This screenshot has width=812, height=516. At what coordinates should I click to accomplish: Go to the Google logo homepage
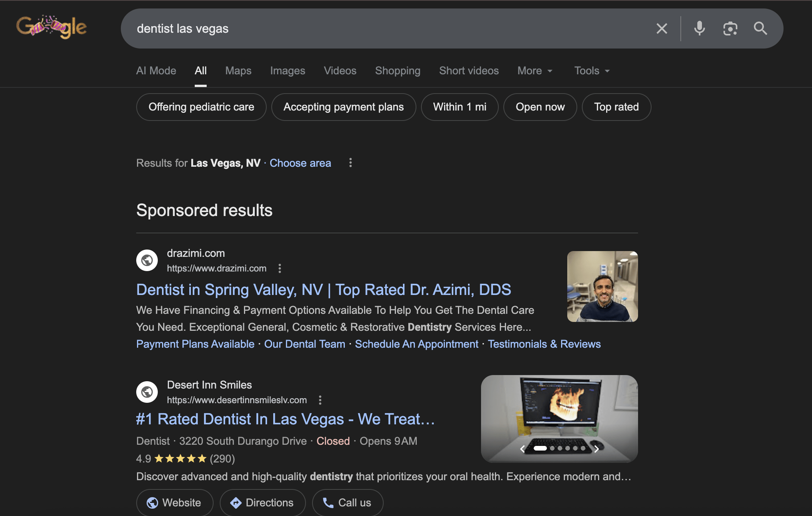click(51, 27)
